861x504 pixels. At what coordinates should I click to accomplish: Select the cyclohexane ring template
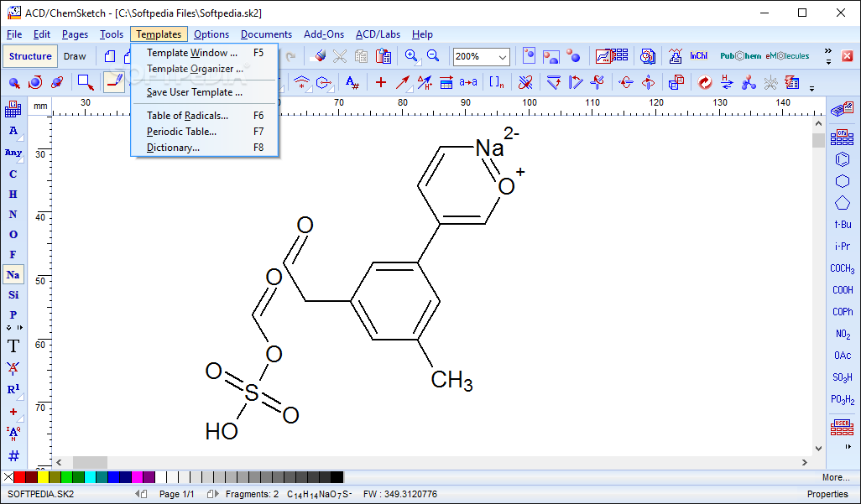point(842,181)
